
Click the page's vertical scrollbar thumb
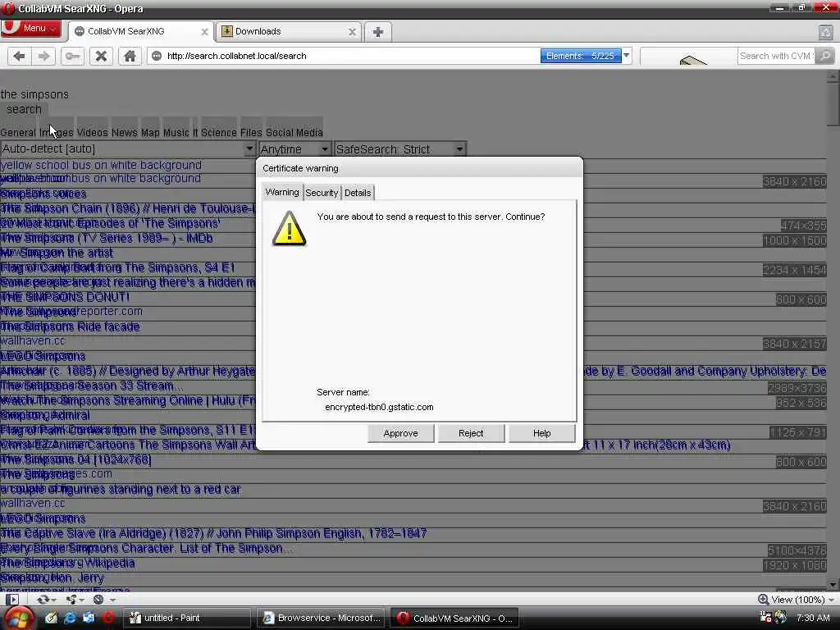(833, 103)
